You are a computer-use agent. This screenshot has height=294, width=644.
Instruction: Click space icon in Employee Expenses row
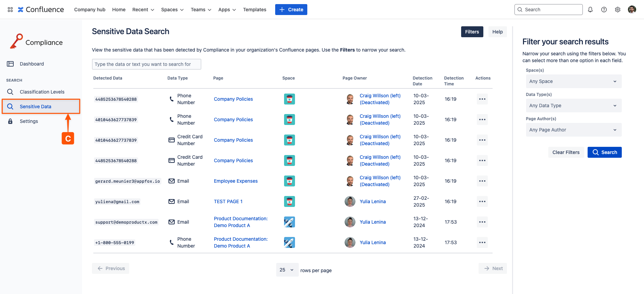(x=289, y=181)
